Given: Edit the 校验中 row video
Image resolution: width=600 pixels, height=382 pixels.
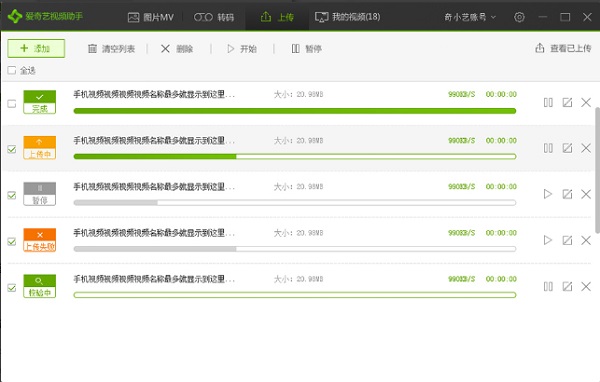Looking at the screenshot, I should (x=567, y=286).
